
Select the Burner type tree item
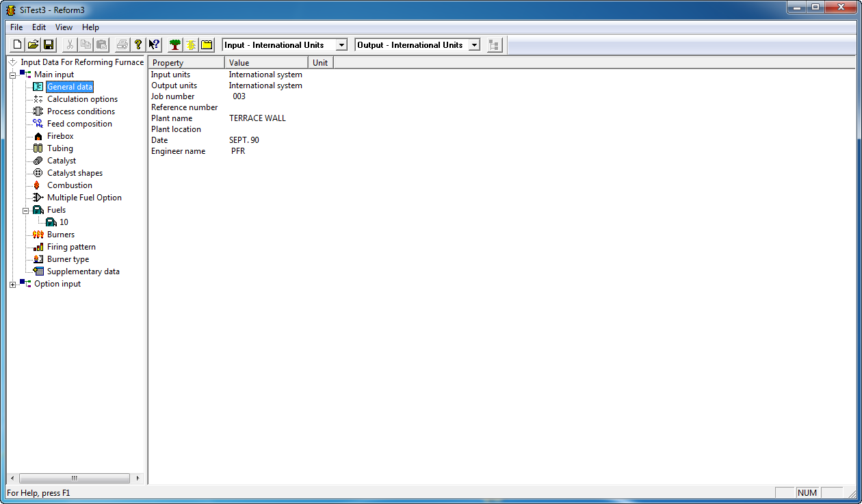click(68, 259)
